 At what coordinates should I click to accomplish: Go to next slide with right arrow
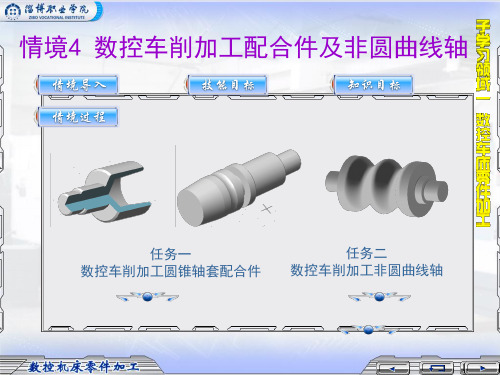pos(481,368)
